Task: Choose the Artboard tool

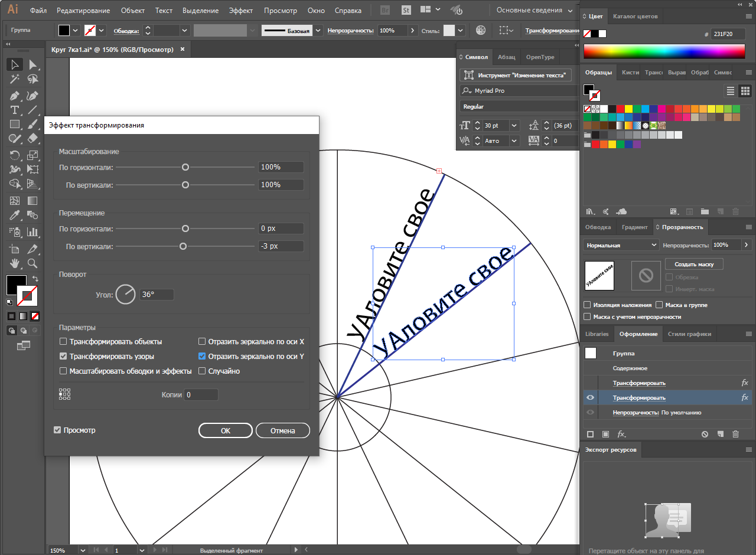Action: 15,249
